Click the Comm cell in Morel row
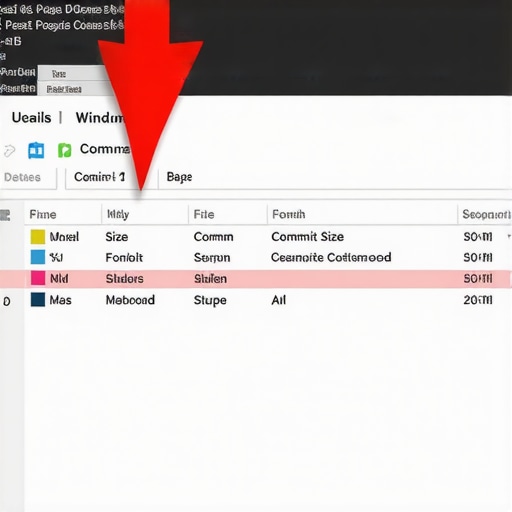512x512 pixels. [x=213, y=237]
